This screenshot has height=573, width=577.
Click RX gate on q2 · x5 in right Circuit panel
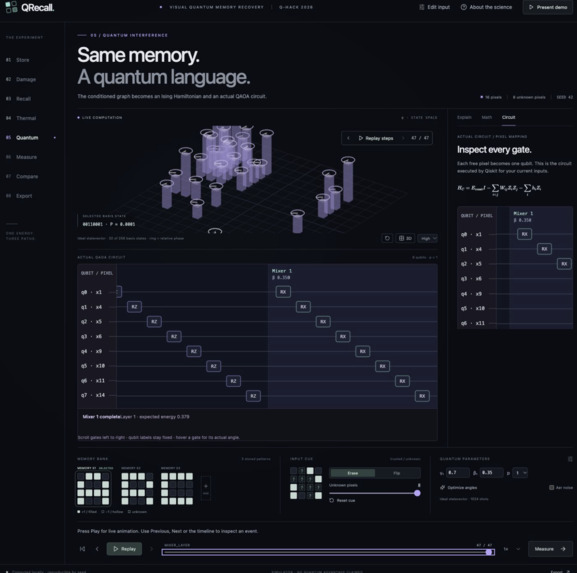pyautogui.click(x=564, y=264)
